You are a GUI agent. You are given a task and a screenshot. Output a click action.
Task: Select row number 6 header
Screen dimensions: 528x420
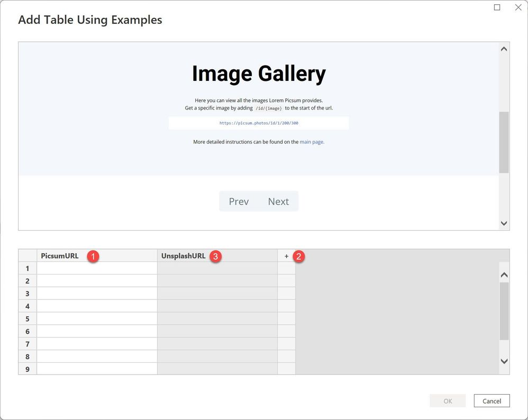[x=28, y=332]
